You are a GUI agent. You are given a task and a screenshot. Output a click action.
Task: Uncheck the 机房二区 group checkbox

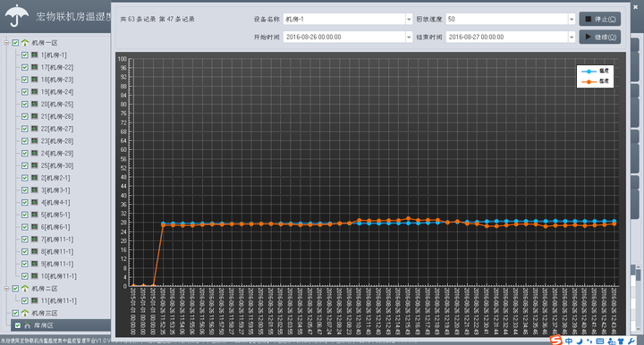coord(15,289)
